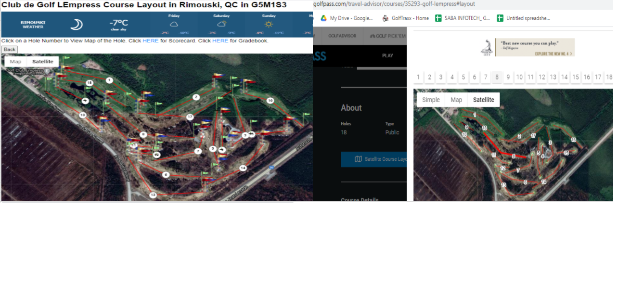Click hole 1 marker on left course map

click(x=110, y=80)
